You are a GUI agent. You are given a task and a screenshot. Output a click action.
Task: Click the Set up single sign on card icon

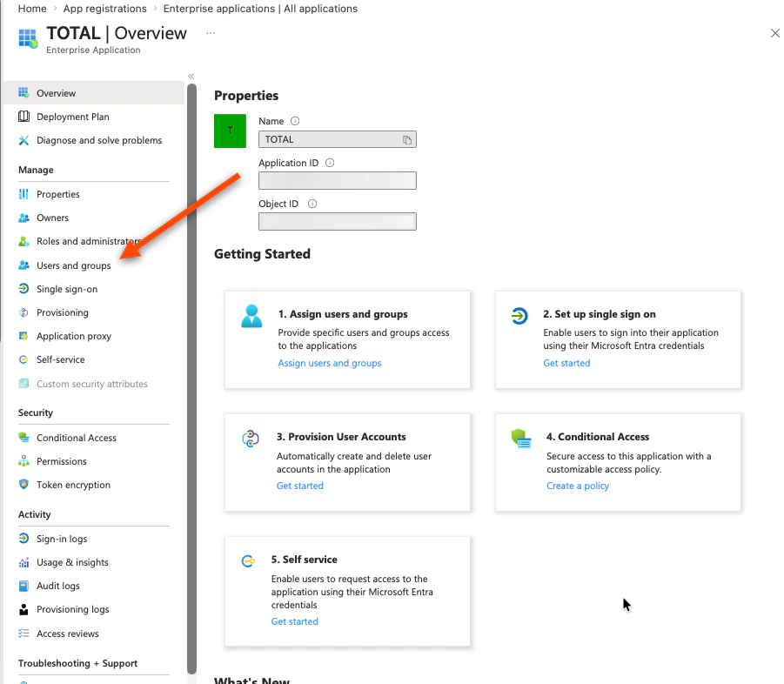coord(519,316)
